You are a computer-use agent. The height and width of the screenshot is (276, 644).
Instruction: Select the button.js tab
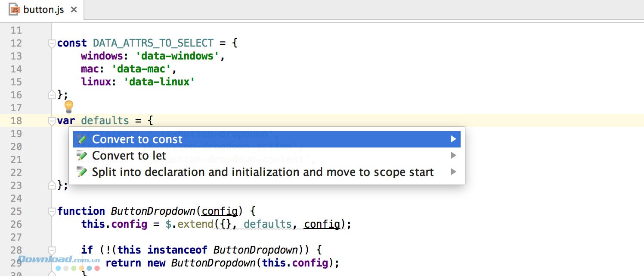[43, 9]
